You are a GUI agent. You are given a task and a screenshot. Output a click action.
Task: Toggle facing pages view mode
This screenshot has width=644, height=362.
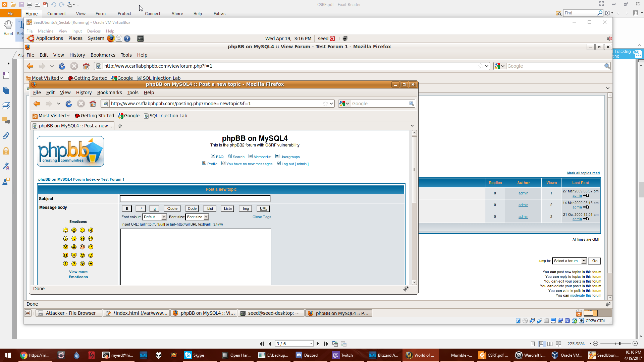[550, 344]
